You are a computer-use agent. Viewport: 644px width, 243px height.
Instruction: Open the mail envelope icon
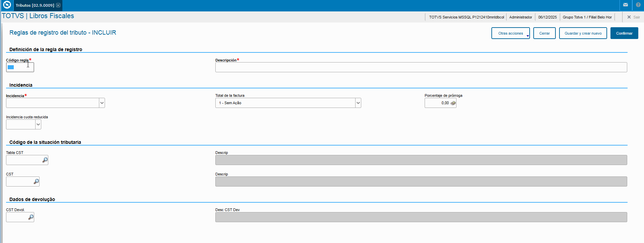click(x=626, y=5)
